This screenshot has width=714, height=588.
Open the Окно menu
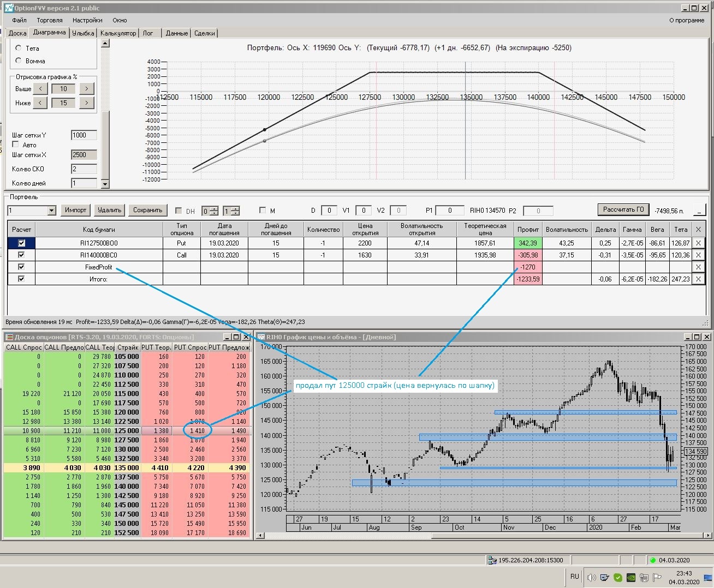(120, 20)
